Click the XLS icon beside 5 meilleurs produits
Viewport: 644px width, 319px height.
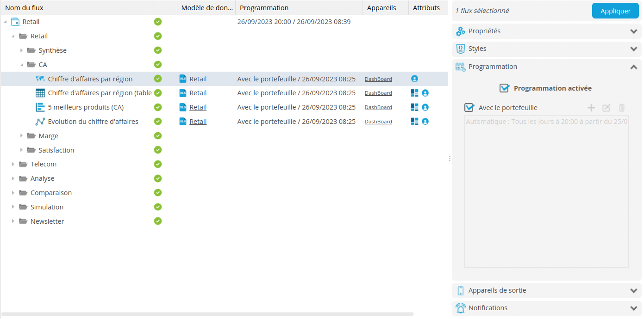[x=183, y=107]
